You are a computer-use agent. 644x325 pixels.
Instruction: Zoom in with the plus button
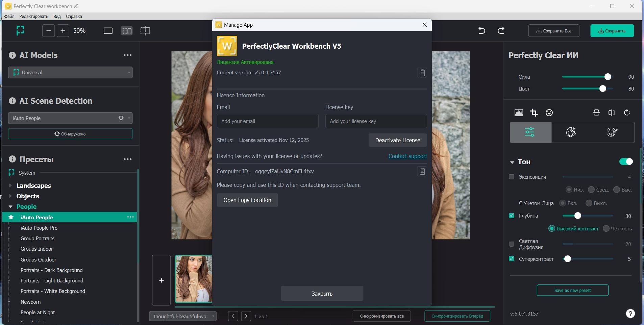[x=63, y=31]
